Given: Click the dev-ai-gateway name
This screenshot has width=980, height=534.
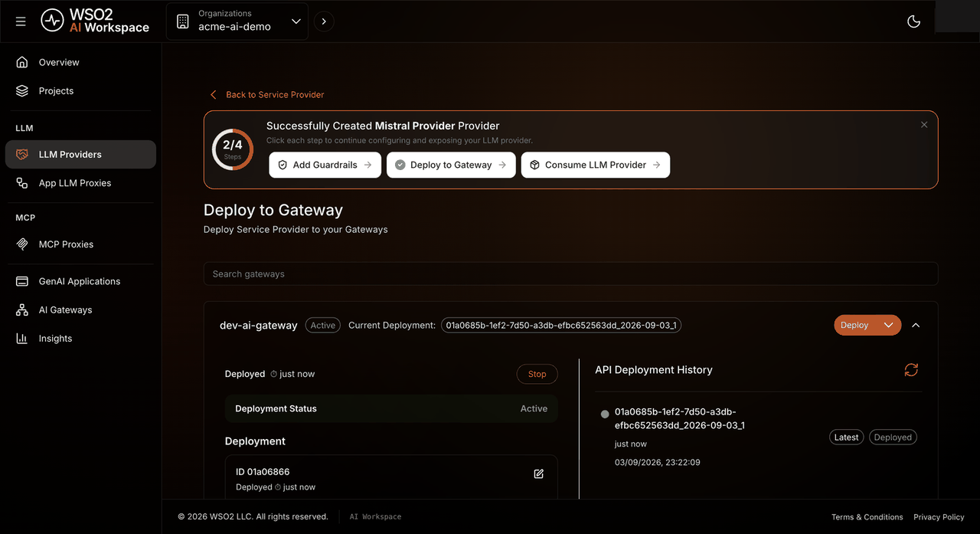Looking at the screenshot, I should 259,326.
